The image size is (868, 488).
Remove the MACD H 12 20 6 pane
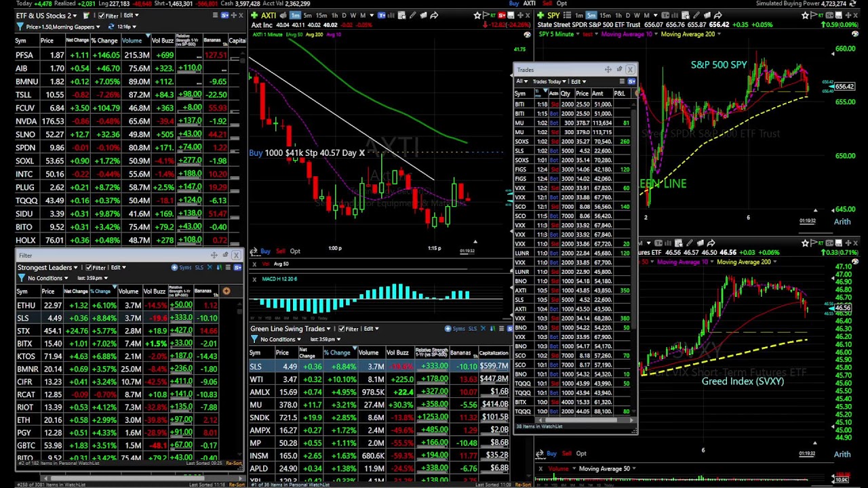[254, 279]
